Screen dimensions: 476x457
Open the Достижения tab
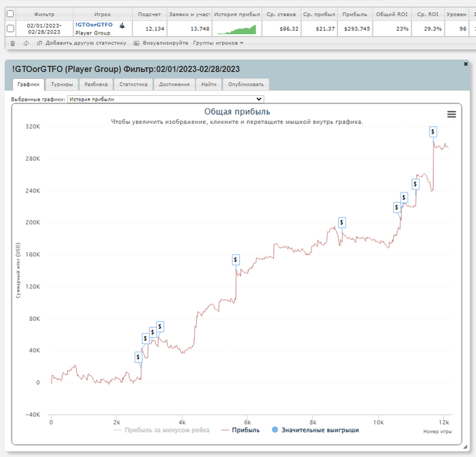(x=174, y=84)
